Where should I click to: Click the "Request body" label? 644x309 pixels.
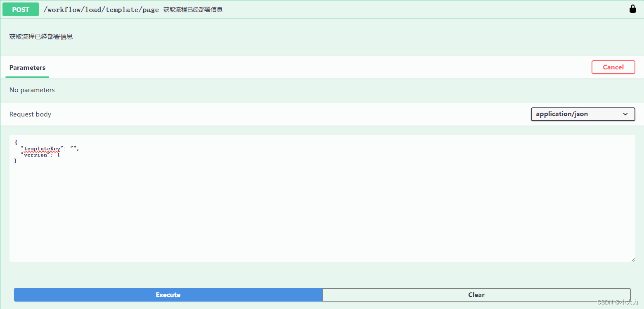pyautogui.click(x=30, y=114)
